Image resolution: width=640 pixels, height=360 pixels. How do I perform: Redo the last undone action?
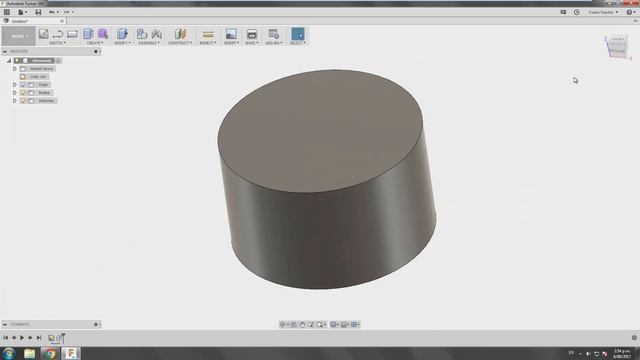[66, 12]
